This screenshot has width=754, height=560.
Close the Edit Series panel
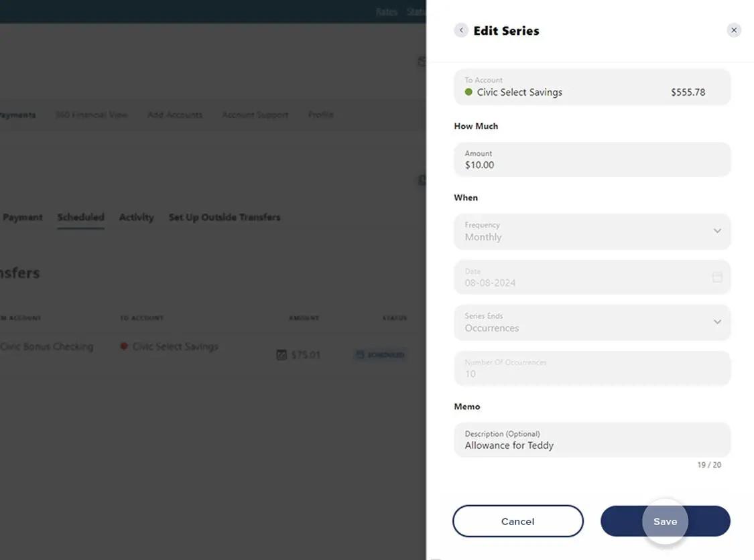[733, 29]
